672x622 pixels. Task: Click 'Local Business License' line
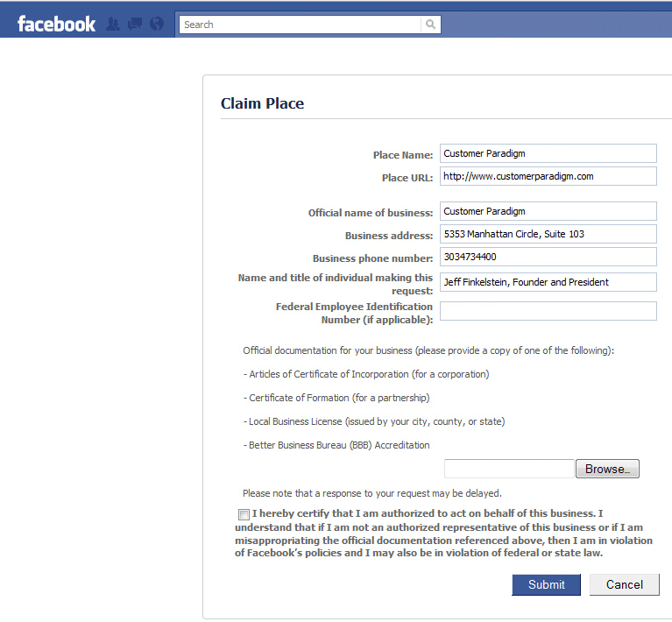point(374,421)
